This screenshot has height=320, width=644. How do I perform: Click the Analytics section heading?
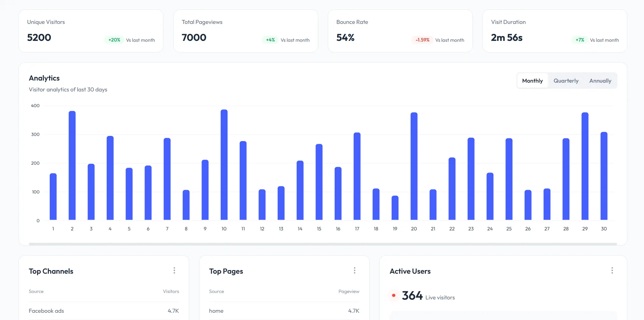[44, 78]
